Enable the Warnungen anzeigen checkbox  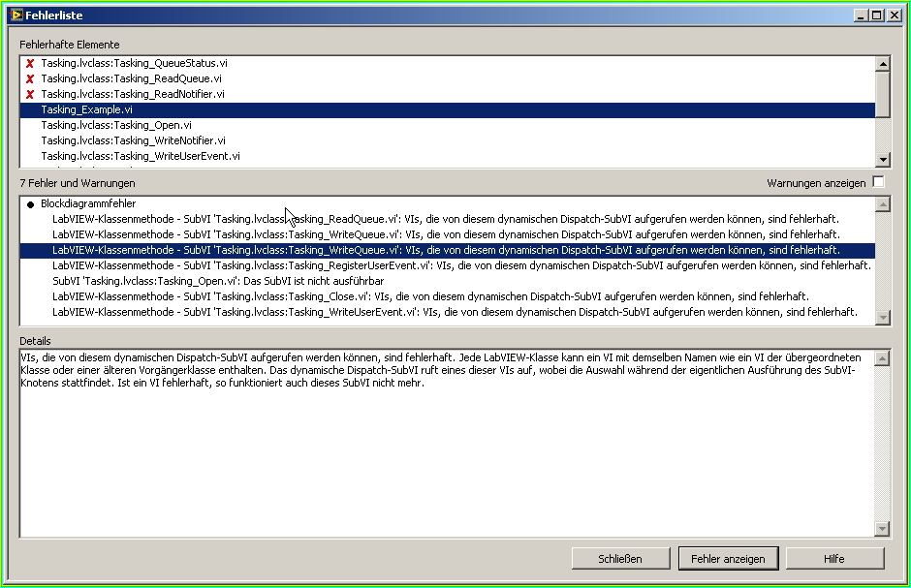(x=878, y=182)
